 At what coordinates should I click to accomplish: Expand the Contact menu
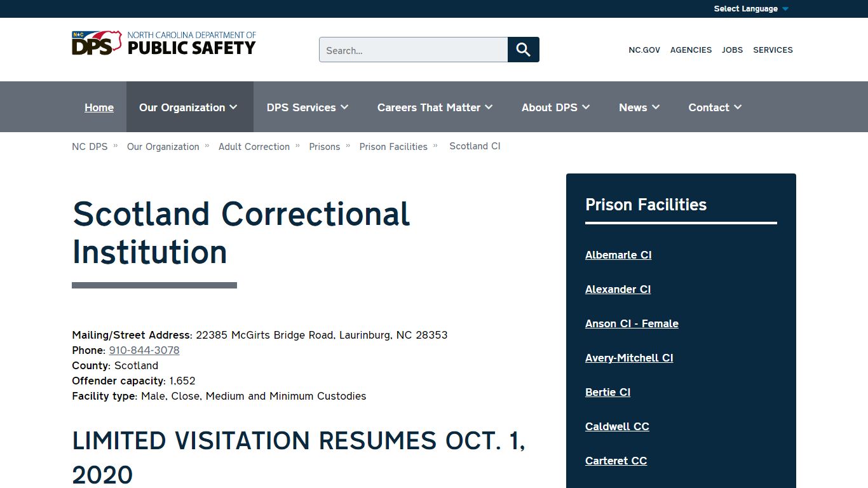coord(715,107)
